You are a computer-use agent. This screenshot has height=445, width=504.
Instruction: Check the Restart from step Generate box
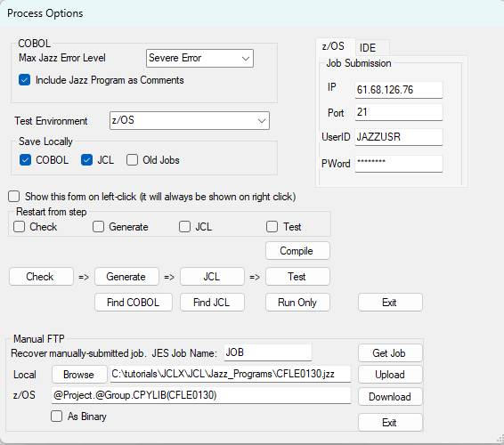point(98,227)
